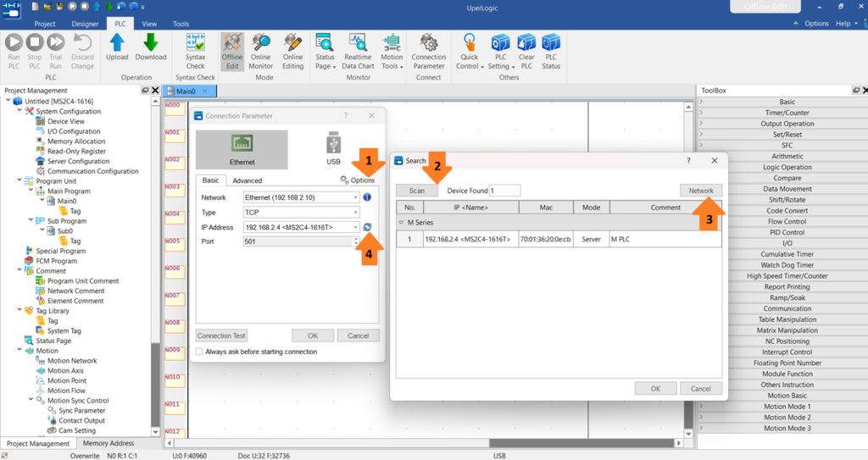Image resolution: width=868 pixels, height=460 pixels.
Task: Select the 192.168.2.4 device row
Action: click(559, 239)
